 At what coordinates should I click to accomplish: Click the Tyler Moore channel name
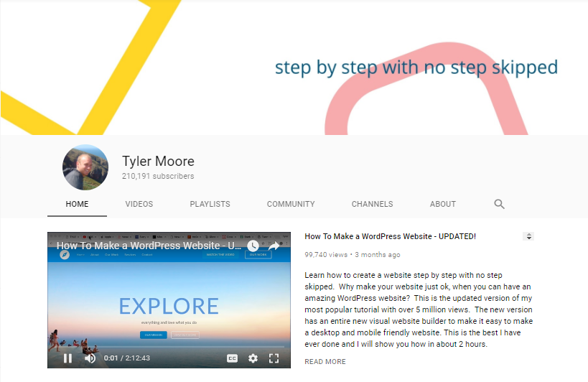click(158, 161)
